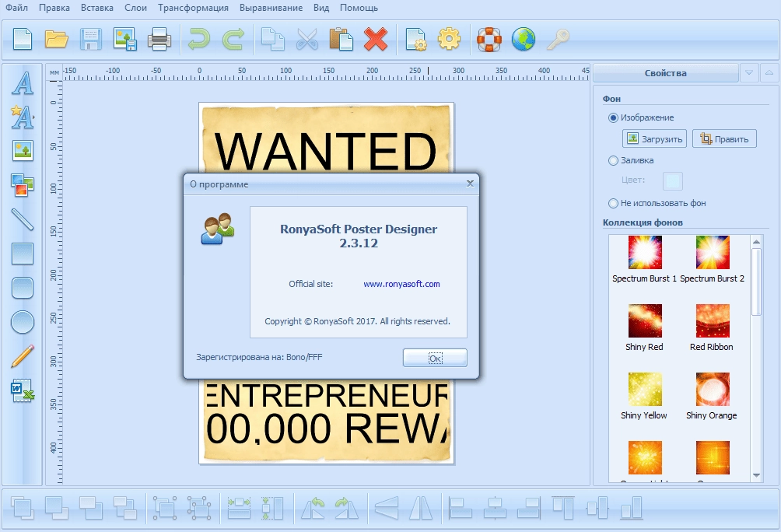Select the decorated Text with star tool
This screenshot has height=532, width=781.
pyautogui.click(x=23, y=117)
